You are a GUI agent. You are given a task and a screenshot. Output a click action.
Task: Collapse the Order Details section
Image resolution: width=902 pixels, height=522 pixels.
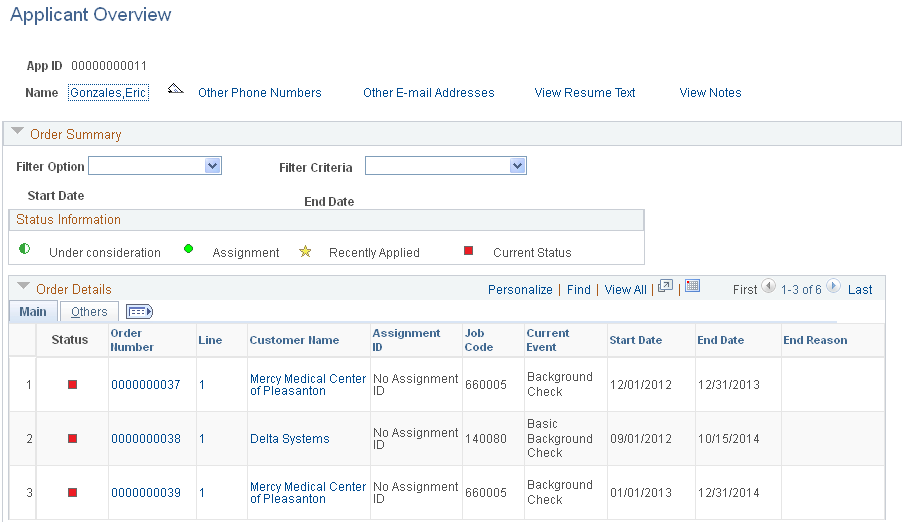24,285
